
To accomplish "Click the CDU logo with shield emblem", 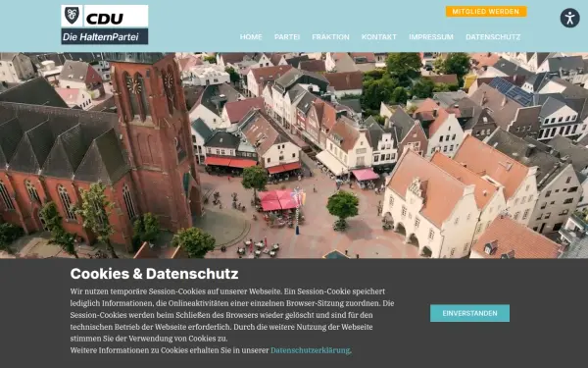I will point(105,16).
